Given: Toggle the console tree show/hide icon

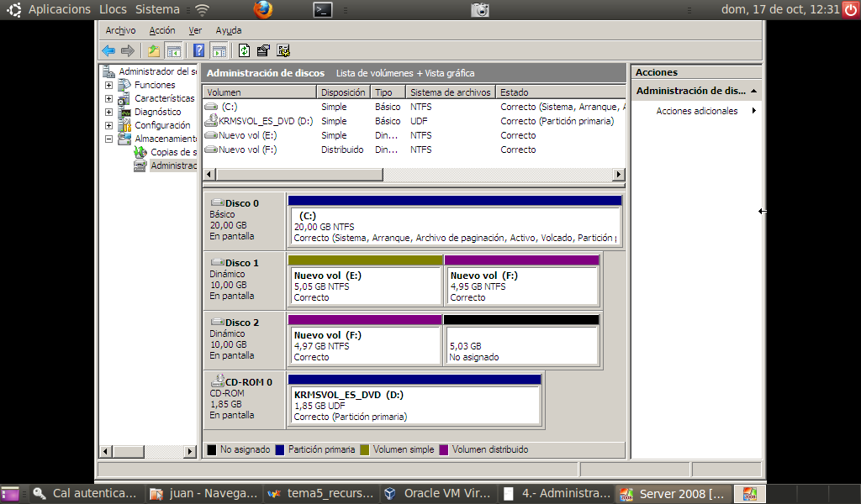Looking at the screenshot, I should [x=173, y=51].
